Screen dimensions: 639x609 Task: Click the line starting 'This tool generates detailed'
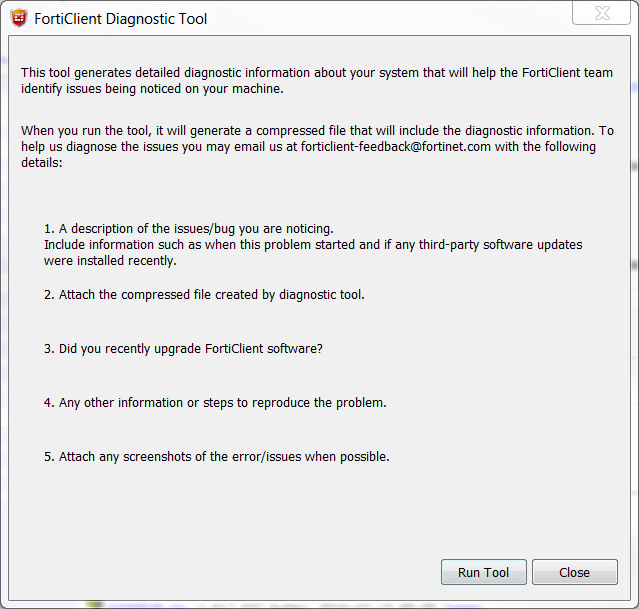tap(317, 73)
